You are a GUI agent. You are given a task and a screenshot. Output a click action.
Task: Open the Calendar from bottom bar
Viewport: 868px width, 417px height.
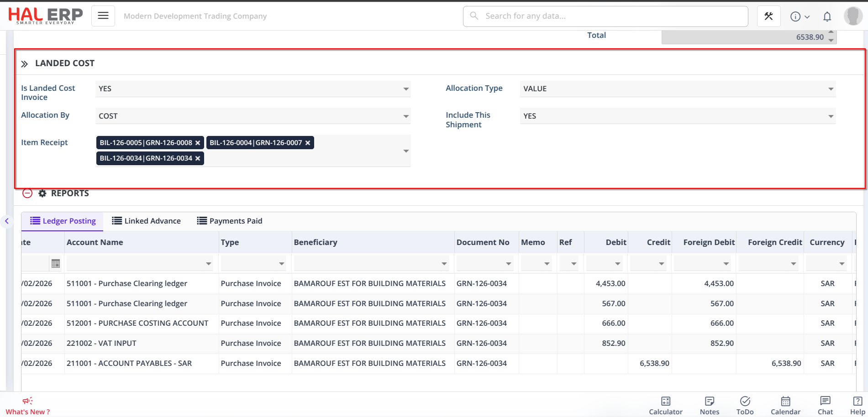[x=785, y=405]
